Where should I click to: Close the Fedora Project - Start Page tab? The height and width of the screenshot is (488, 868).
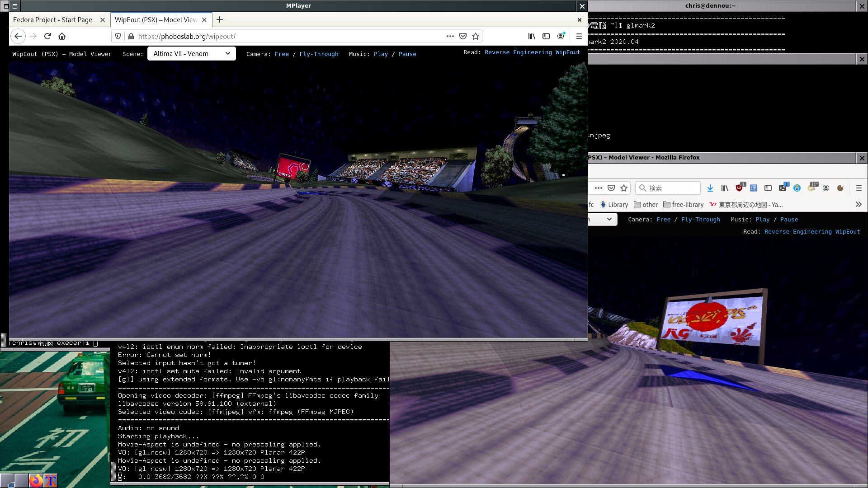pos(103,20)
